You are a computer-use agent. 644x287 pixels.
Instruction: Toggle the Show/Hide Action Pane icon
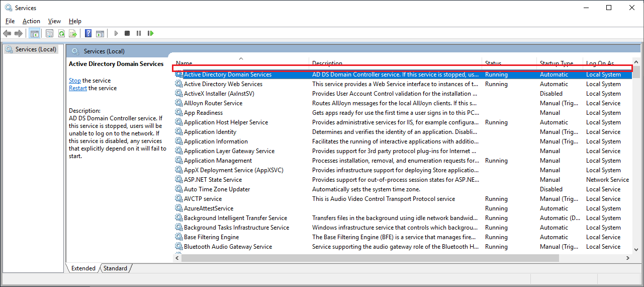[100, 33]
